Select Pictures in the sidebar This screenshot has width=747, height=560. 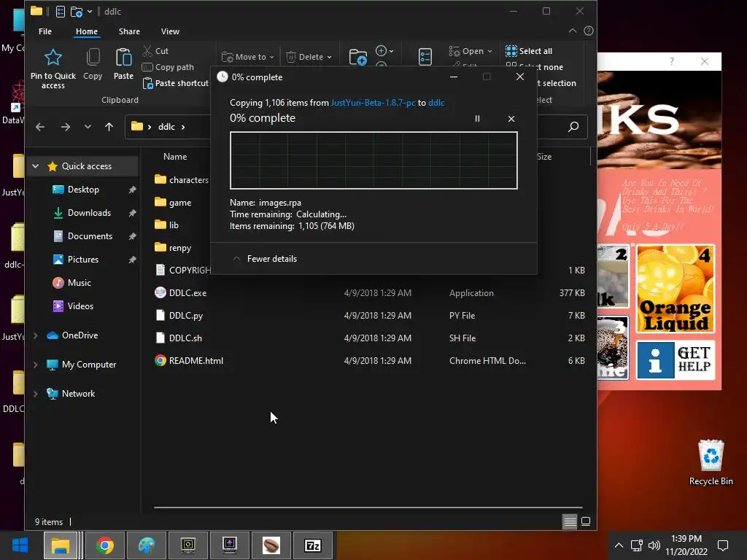pyautogui.click(x=83, y=260)
